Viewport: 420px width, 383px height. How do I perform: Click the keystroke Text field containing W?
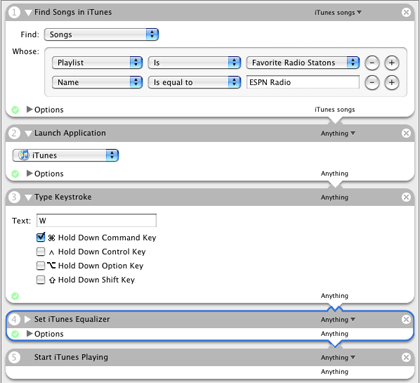click(x=96, y=221)
